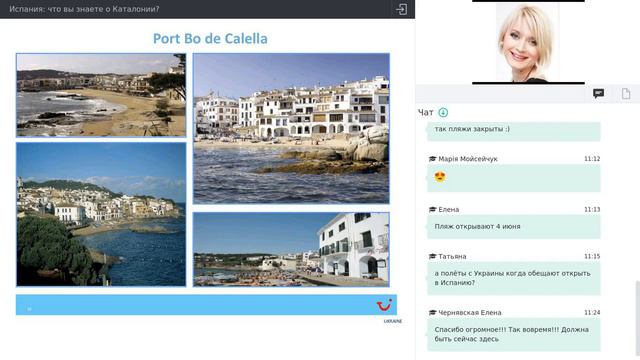Open the documents page icon
This screenshot has height=360, width=640.
point(626,93)
